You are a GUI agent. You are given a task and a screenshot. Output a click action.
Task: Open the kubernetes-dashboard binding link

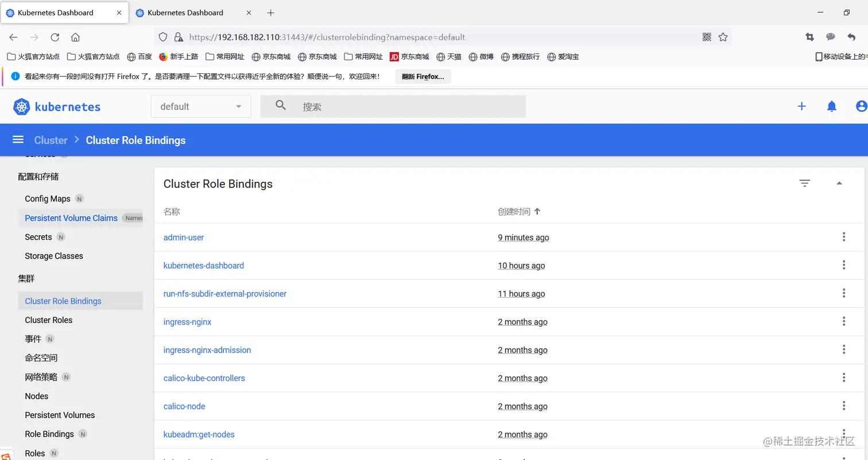tap(204, 266)
